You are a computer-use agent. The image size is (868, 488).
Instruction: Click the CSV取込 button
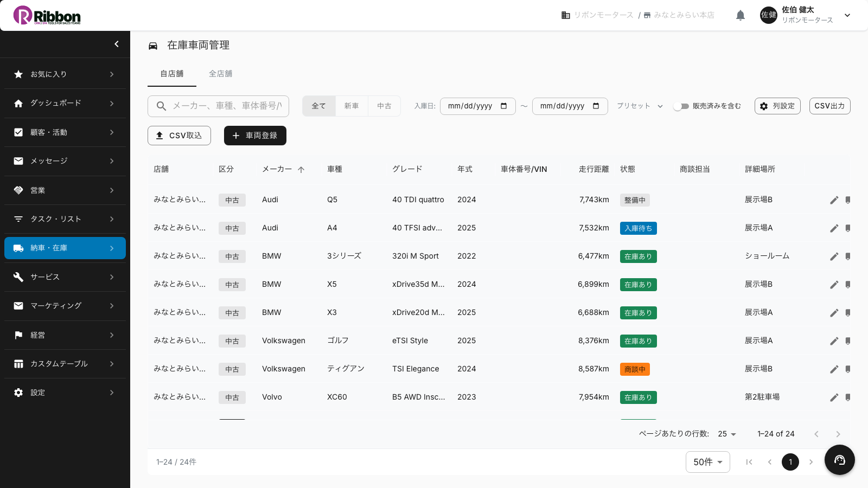pyautogui.click(x=179, y=136)
